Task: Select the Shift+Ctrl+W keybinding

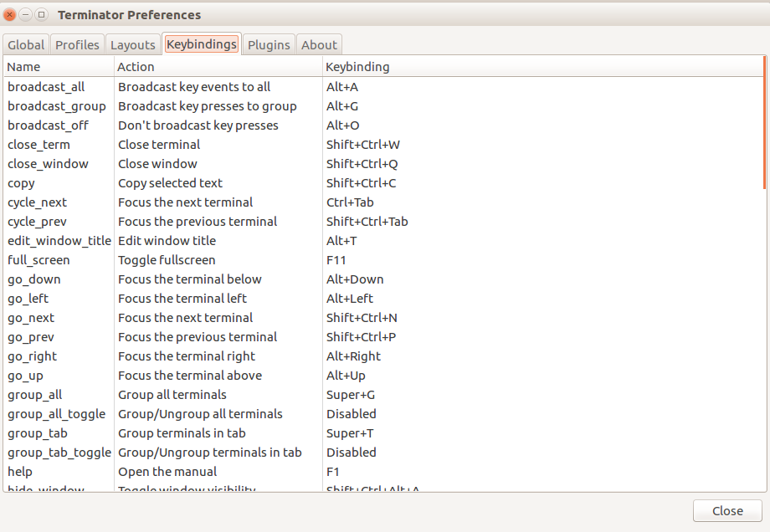Action: pyautogui.click(x=363, y=145)
